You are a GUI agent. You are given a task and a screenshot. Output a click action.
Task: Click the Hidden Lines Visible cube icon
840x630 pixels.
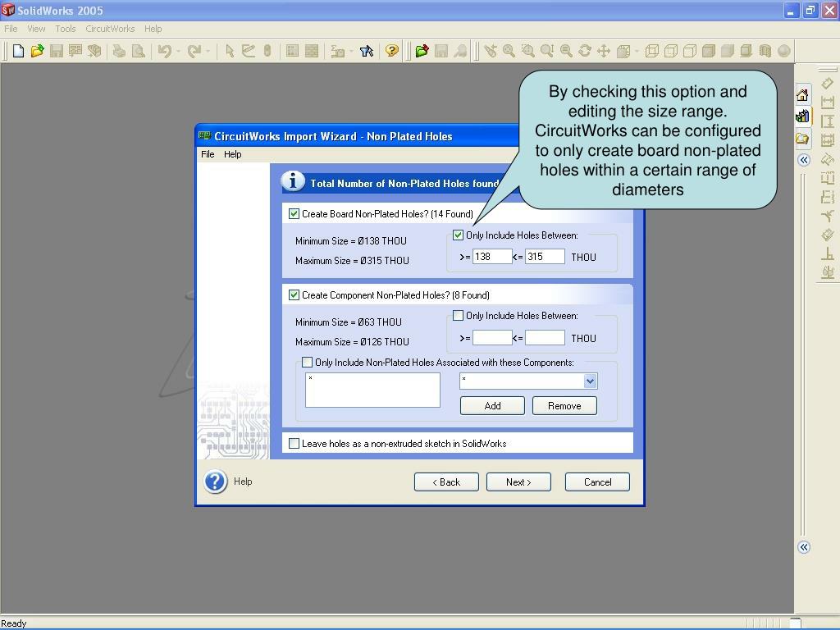pos(671,51)
